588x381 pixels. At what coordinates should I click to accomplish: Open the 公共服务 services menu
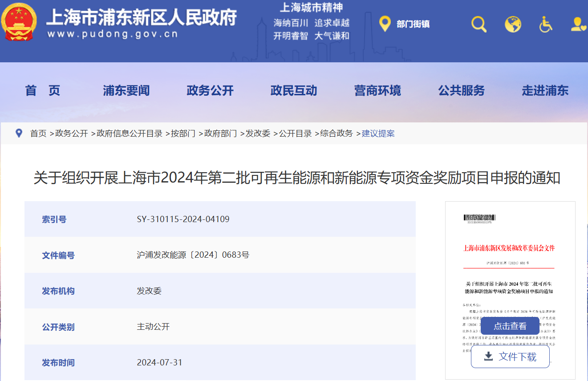coord(461,91)
